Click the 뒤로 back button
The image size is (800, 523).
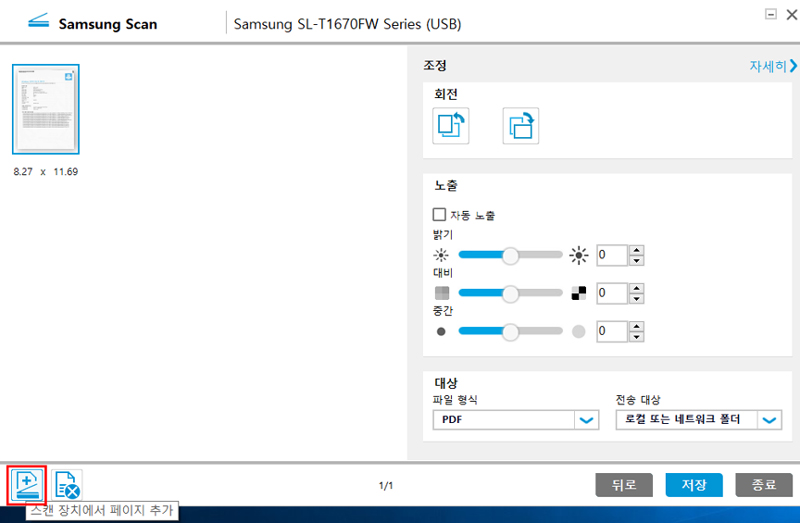click(x=624, y=485)
